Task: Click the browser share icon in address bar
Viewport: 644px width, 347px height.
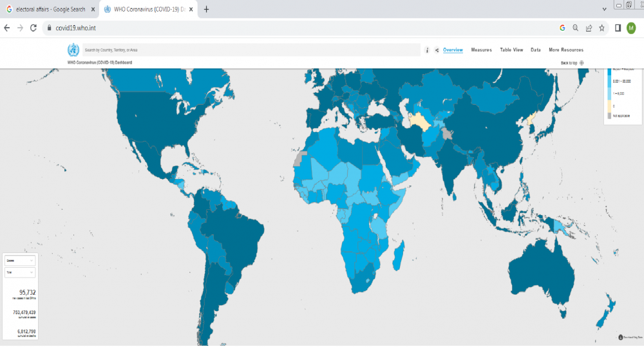Action: pyautogui.click(x=589, y=28)
